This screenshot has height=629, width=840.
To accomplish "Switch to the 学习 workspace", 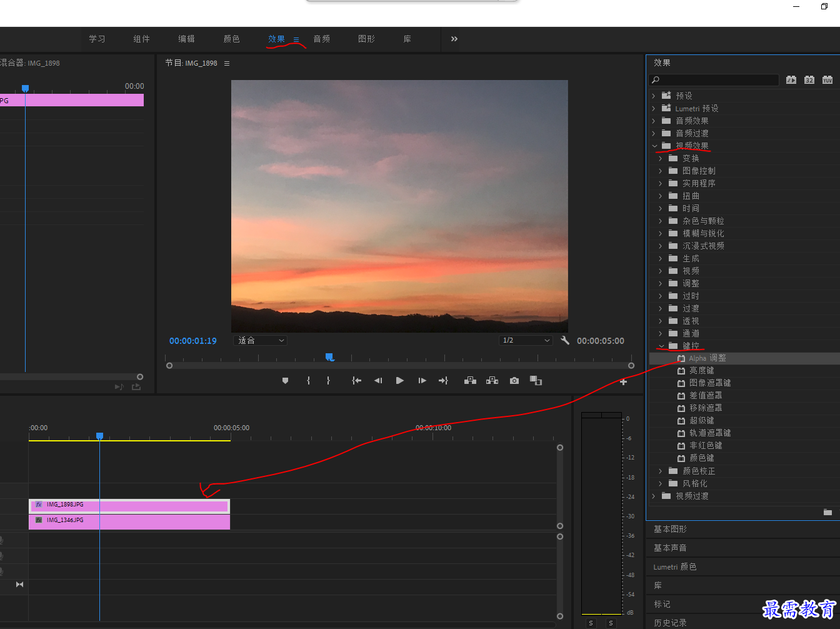I will click(x=97, y=39).
